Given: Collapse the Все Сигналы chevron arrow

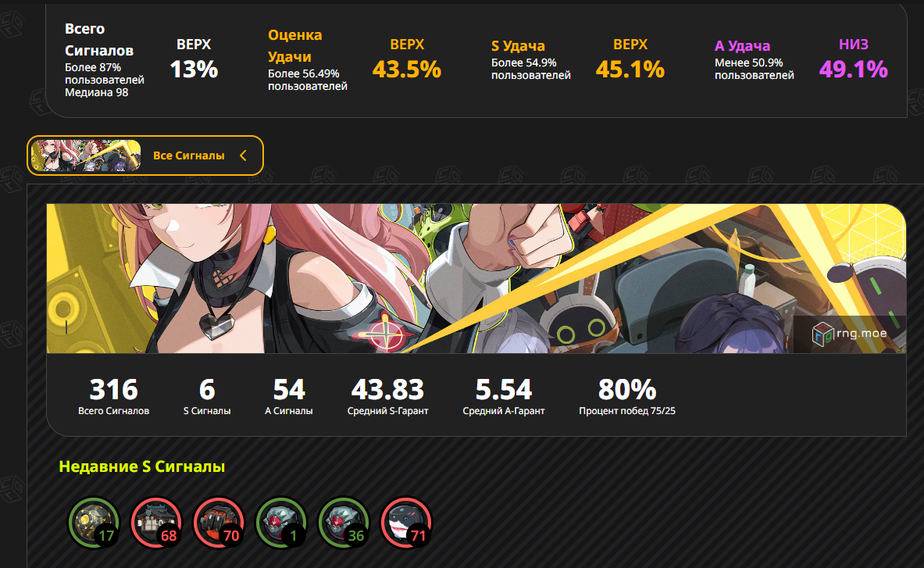Looking at the screenshot, I should pyautogui.click(x=244, y=155).
